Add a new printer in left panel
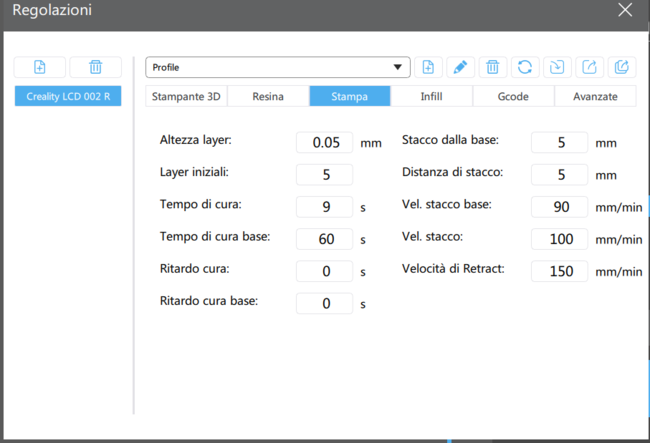The width and height of the screenshot is (650, 443). (x=40, y=67)
